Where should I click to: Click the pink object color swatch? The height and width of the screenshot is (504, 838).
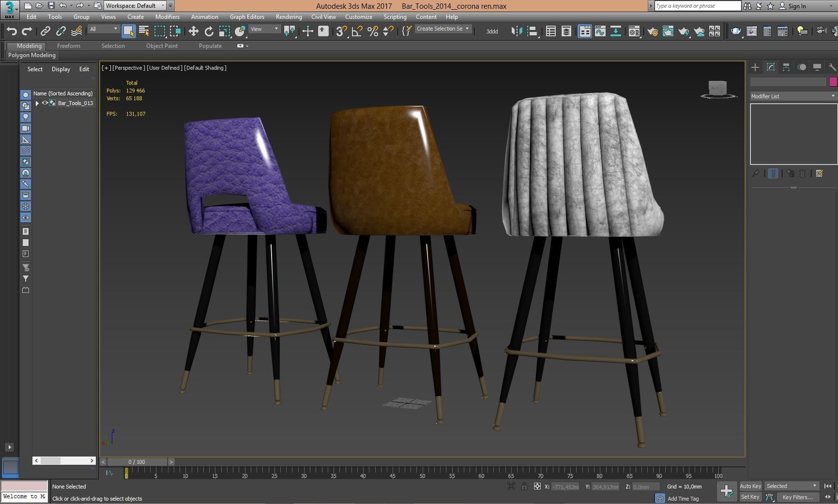coord(833,82)
